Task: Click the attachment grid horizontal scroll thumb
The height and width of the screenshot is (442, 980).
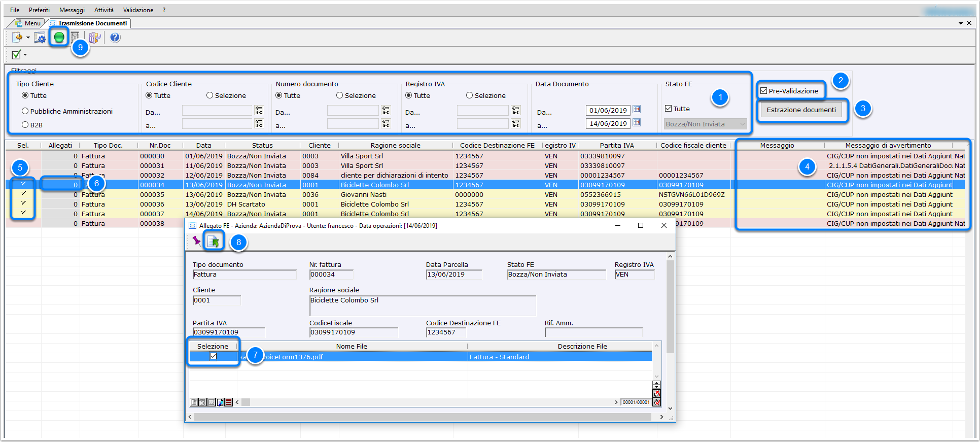Action: [x=246, y=402]
